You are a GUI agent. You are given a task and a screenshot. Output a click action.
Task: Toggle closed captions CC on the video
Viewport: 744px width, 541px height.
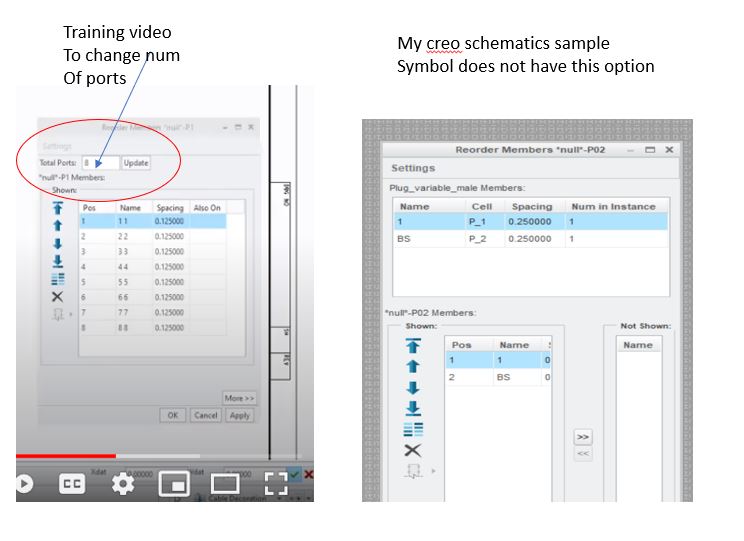(x=72, y=483)
